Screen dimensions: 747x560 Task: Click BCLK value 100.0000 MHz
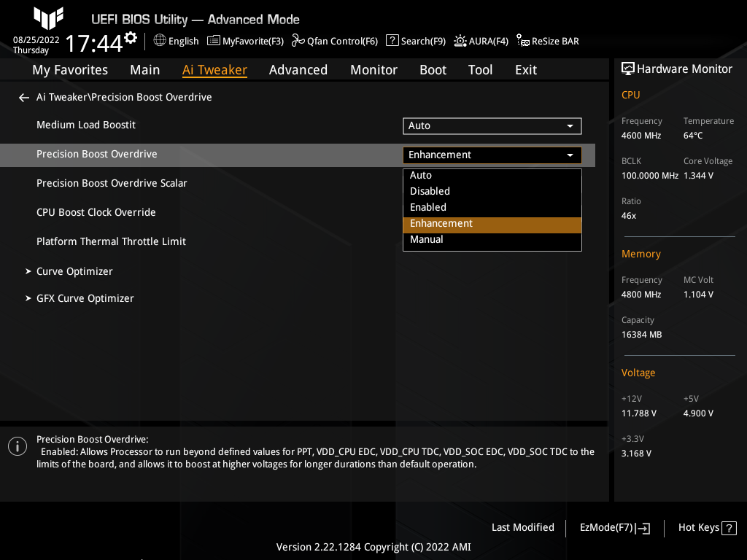(649, 176)
